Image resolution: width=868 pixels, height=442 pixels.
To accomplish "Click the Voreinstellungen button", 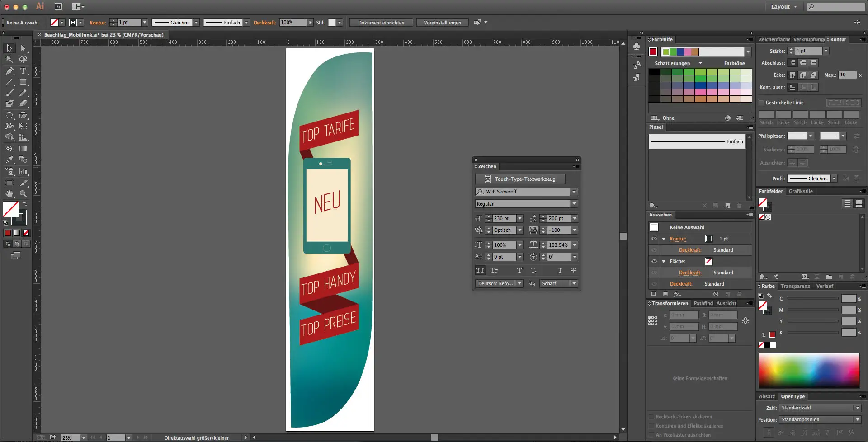I will pos(442,23).
